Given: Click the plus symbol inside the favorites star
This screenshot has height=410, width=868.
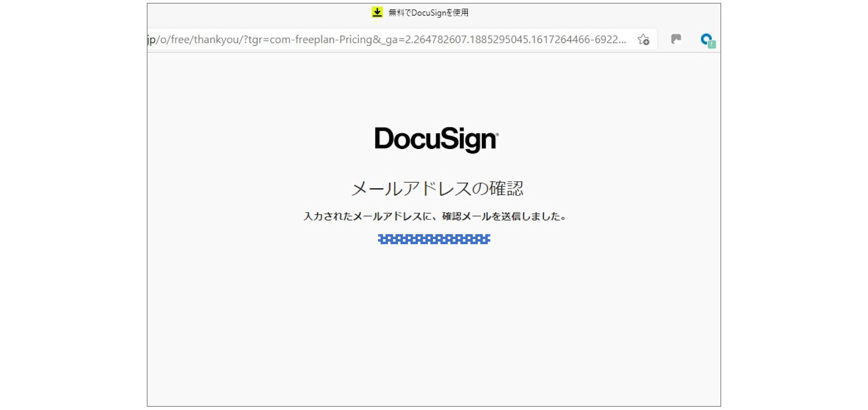Looking at the screenshot, I should [x=645, y=42].
